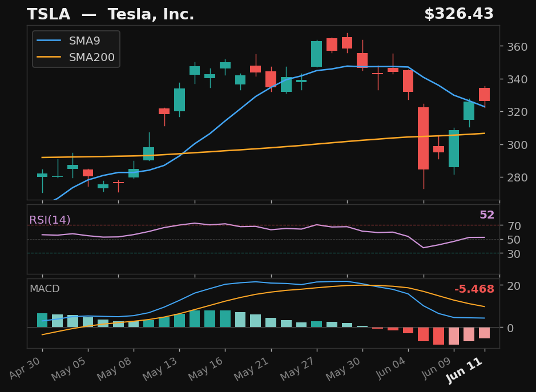Pick the blue SMA9 line sample in legend

click(49, 41)
